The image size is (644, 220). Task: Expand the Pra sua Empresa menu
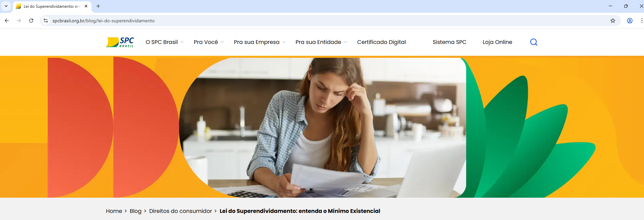click(260, 42)
